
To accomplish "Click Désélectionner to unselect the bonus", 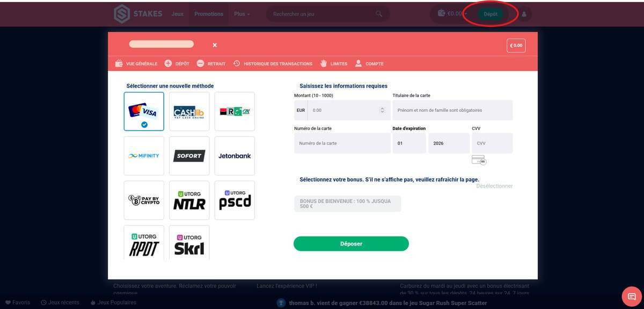I will (x=494, y=186).
